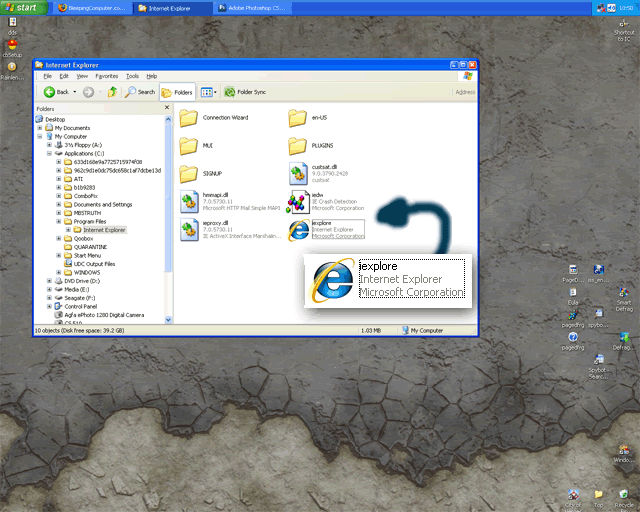Open the Eula desktop icon
Image resolution: width=640 pixels, height=512 pixels.
(573, 296)
